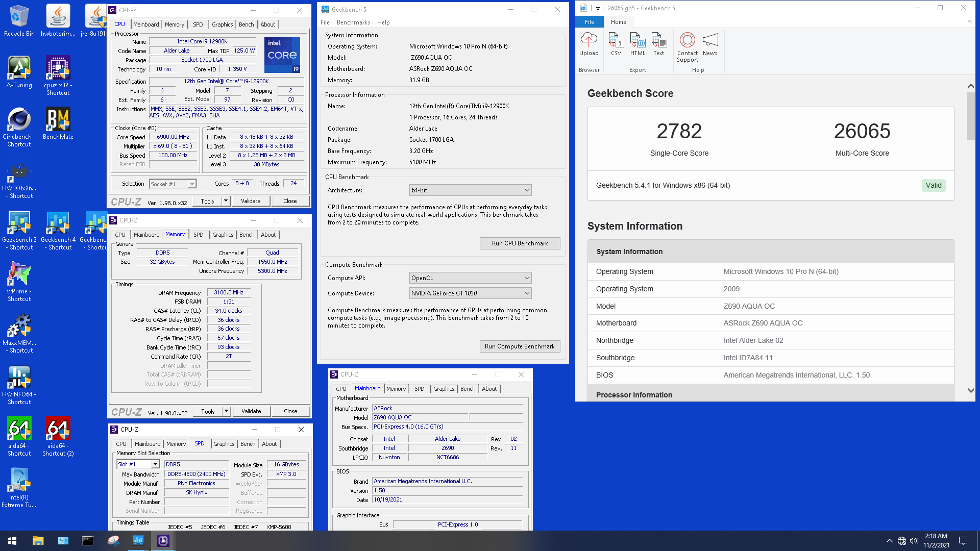The width and height of the screenshot is (980, 551).
Task: Click scroll down arrow in Geekbench results
Action: [971, 391]
